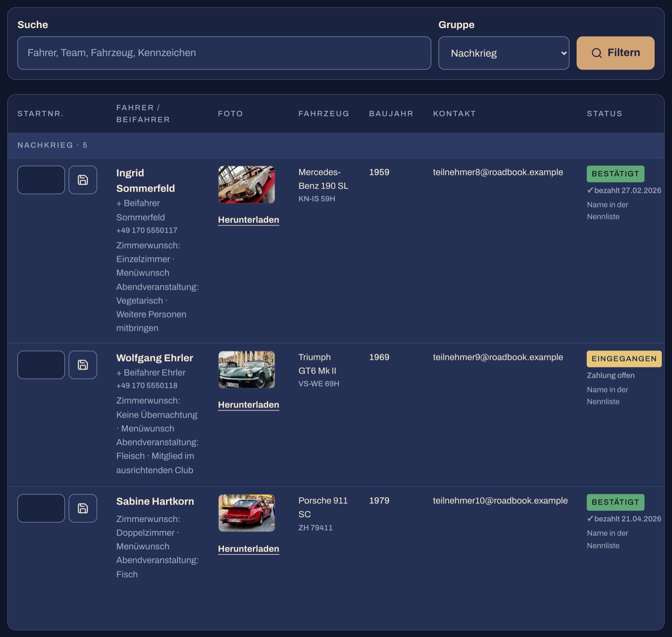The width and height of the screenshot is (672, 637).
Task: Open the Triumph GT6 thumbnail
Action: [247, 370]
